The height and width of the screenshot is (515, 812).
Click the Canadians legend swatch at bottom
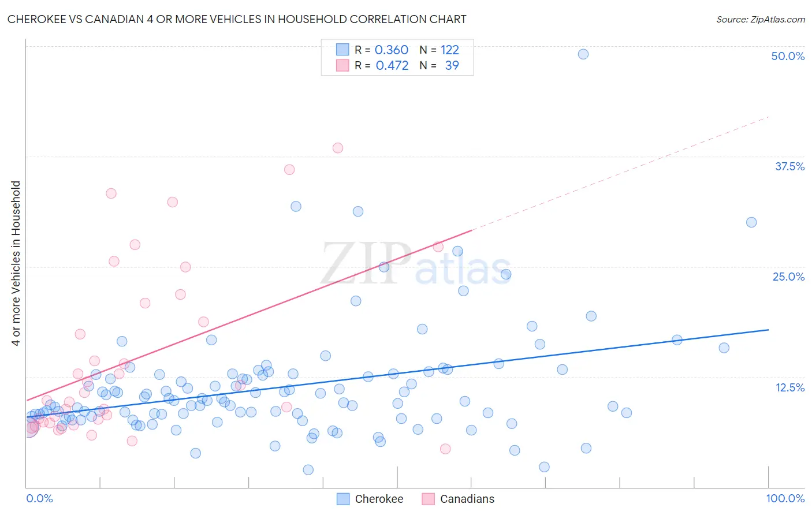click(x=428, y=499)
